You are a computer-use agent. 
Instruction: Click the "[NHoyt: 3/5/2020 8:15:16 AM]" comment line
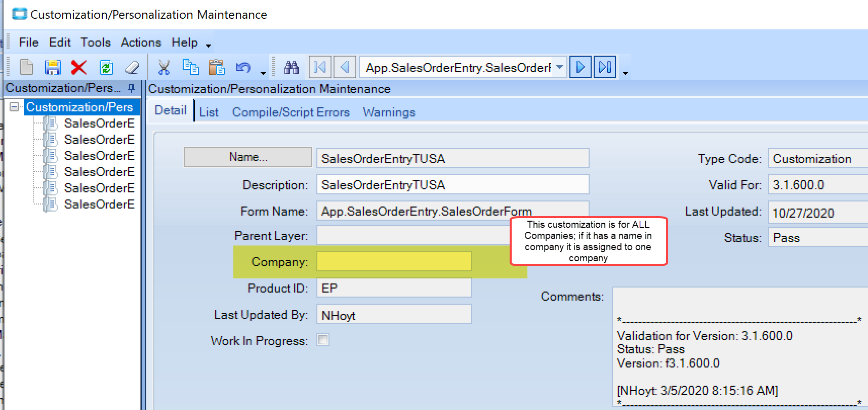[697, 390]
